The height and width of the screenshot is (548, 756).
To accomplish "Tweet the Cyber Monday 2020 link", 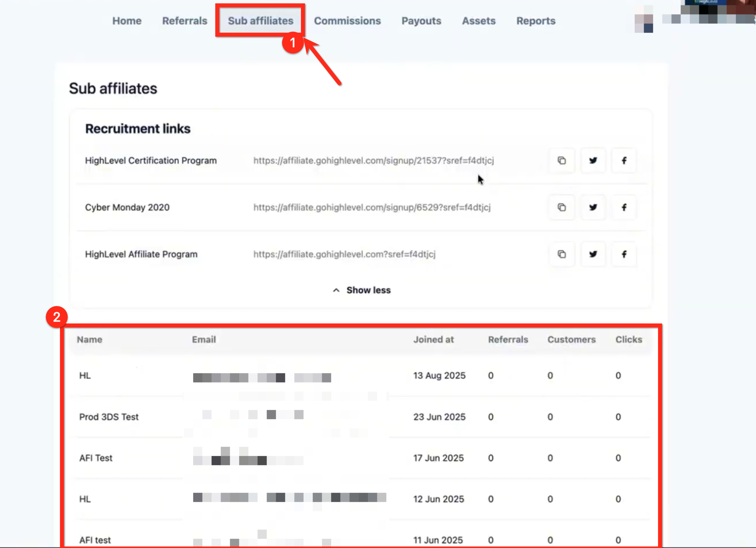I will click(593, 207).
